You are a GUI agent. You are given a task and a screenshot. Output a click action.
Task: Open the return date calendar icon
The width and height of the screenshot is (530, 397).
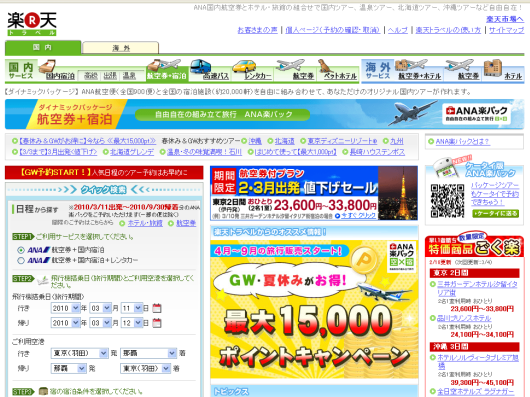pyautogui.click(x=156, y=323)
